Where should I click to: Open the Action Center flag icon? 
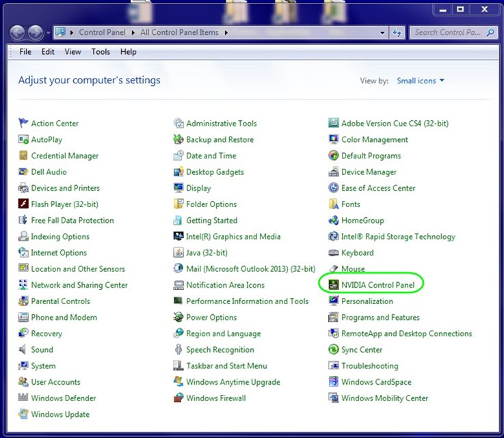[23, 123]
